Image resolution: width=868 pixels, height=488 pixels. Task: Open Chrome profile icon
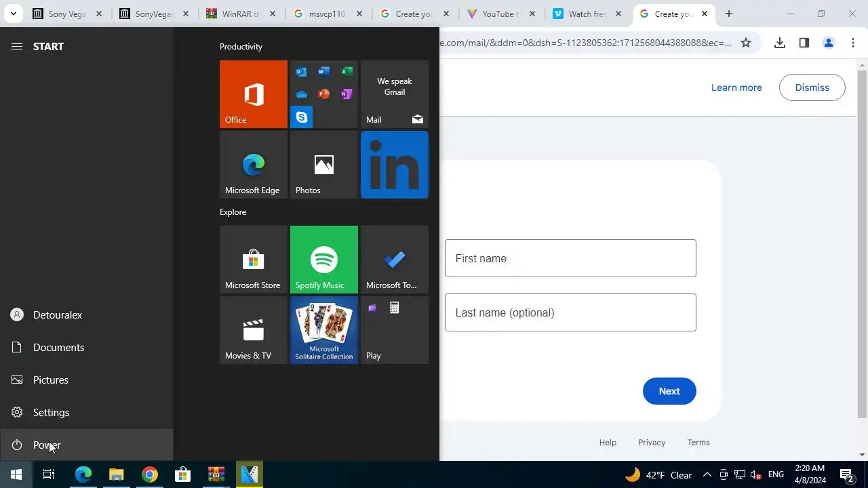pos(828,43)
